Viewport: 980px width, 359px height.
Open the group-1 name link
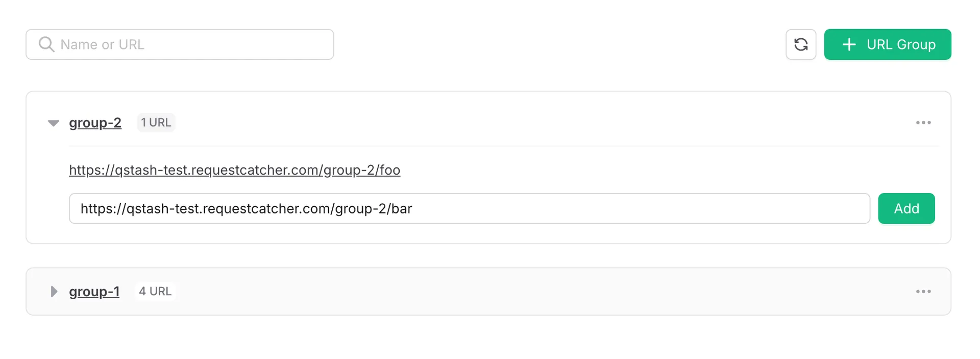(x=94, y=292)
